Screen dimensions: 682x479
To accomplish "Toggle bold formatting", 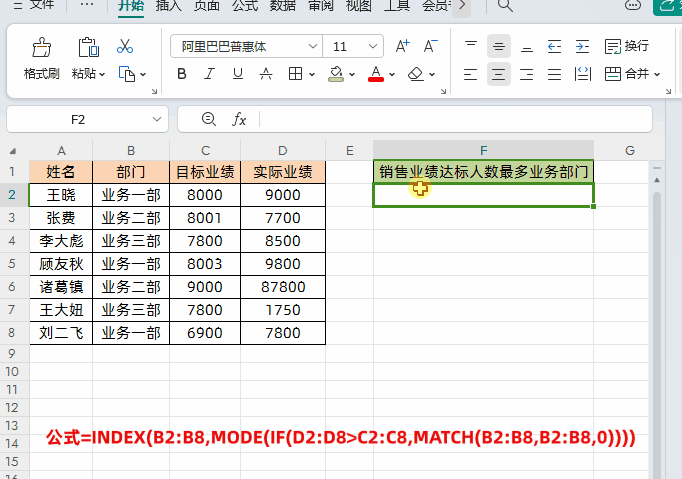I will [182, 74].
